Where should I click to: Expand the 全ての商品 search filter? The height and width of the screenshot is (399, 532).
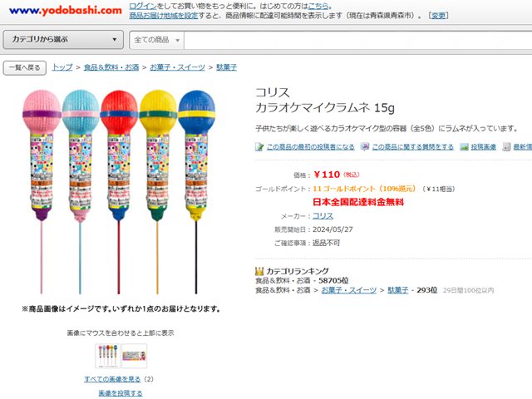pyautogui.click(x=157, y=40)
